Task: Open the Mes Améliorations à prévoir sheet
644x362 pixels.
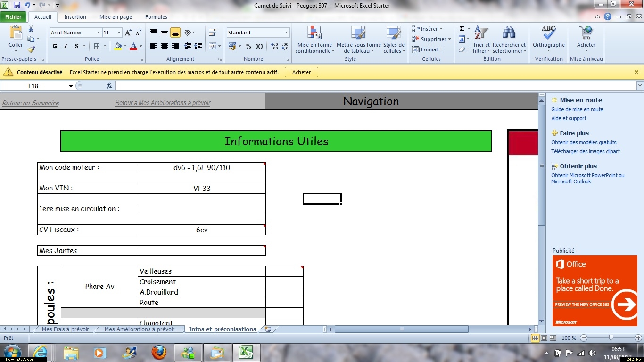Action: pos(139,329)
